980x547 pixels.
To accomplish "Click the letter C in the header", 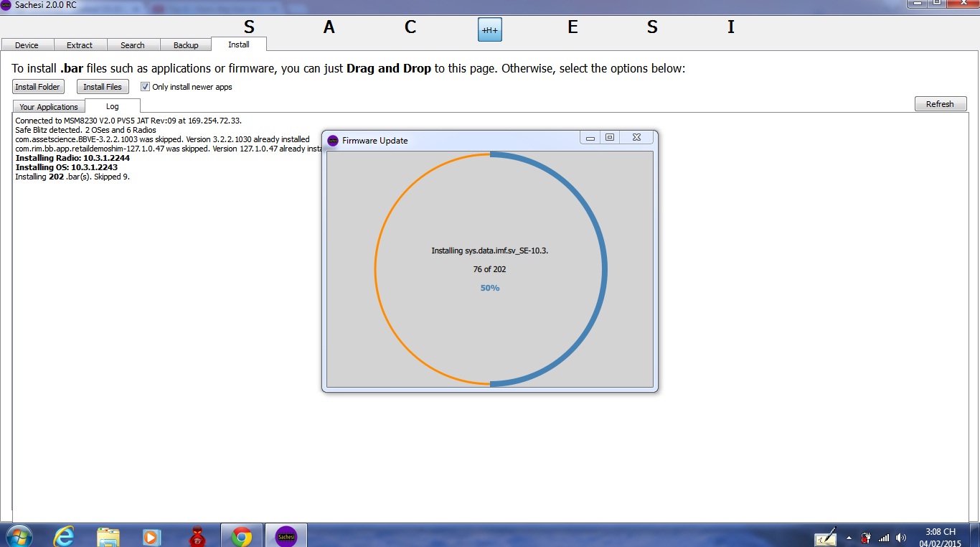I will (410, 27).
